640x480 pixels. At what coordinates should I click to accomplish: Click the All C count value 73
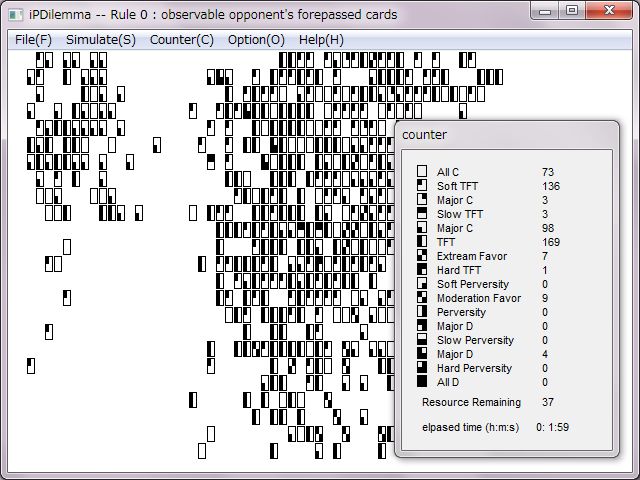(x=548, y=172)
